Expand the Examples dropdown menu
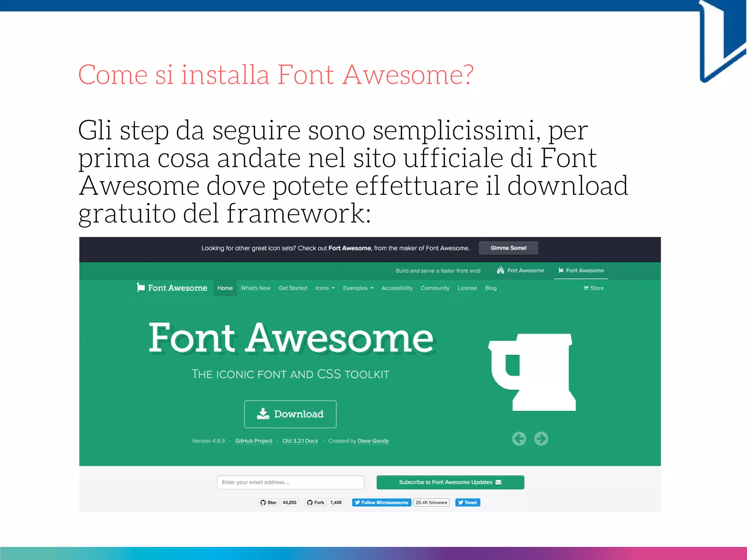Viewport: 747px width, 560px height. (x=358, y=288)
